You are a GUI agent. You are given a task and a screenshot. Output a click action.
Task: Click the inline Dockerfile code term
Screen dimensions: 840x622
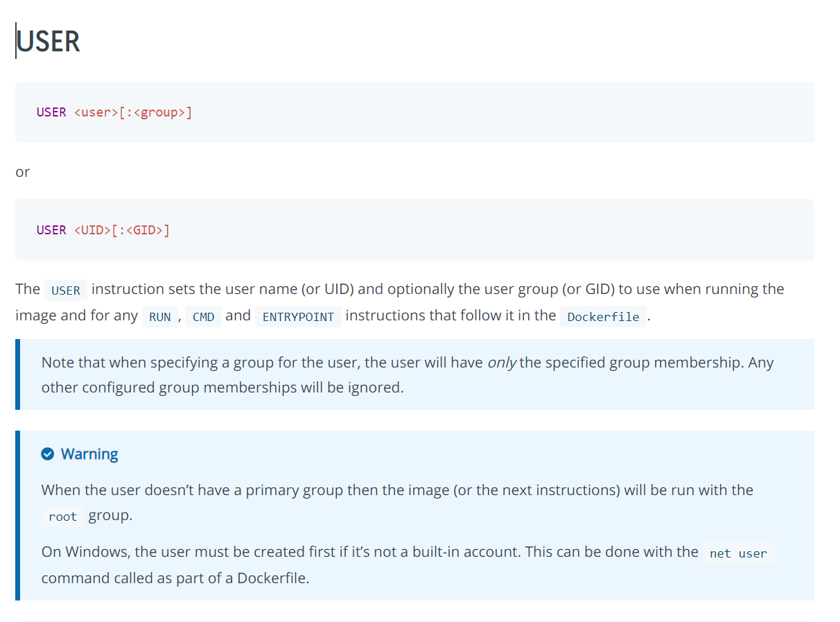(x=603, y=317)
